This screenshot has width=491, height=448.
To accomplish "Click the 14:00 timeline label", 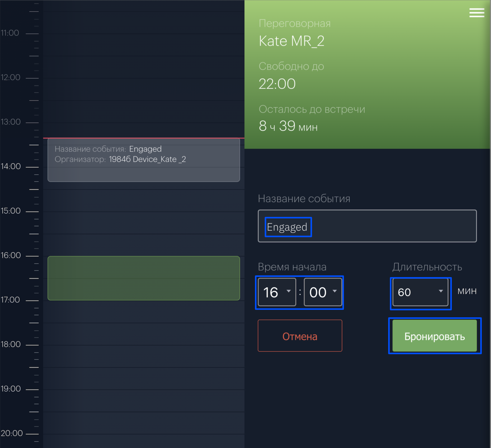I will click(x=11, y=166).
